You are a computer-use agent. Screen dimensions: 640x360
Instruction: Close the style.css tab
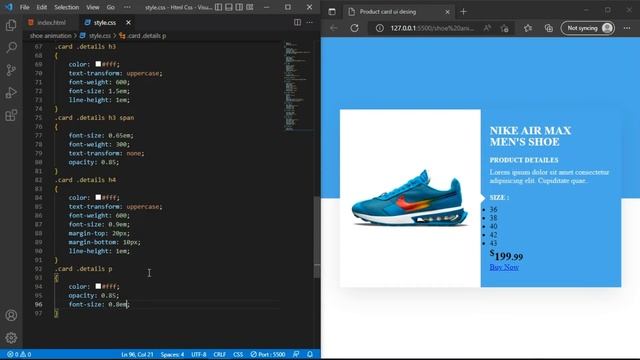click(128, 22)
